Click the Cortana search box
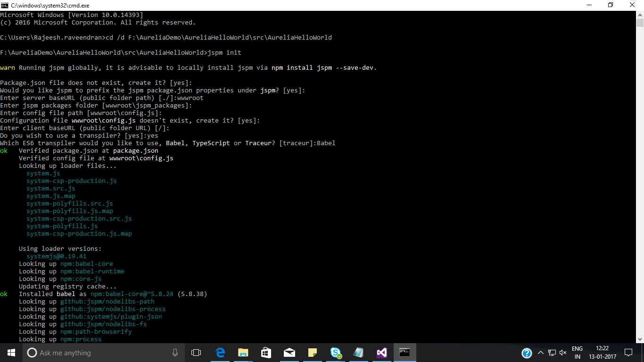The height and width of the screenshot is (362, 644). (103, 353)
